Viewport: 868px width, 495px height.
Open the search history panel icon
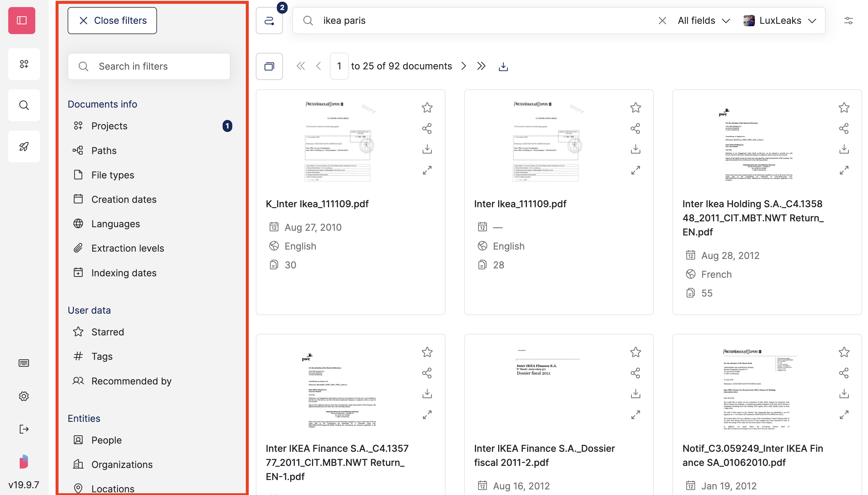pos(269,20)
